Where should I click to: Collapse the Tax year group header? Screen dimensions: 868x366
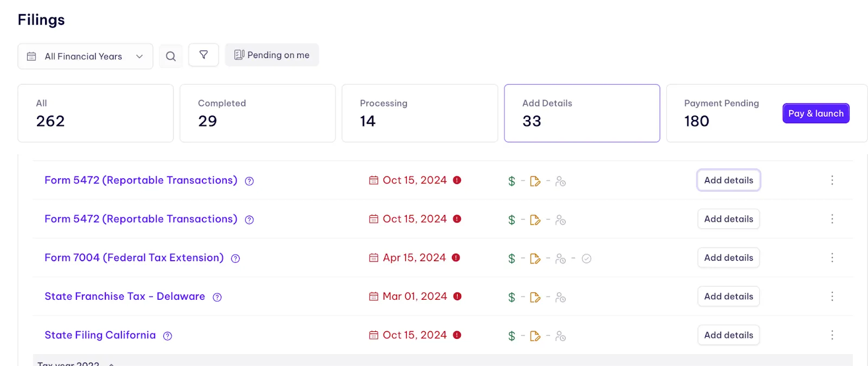point(111,363)
